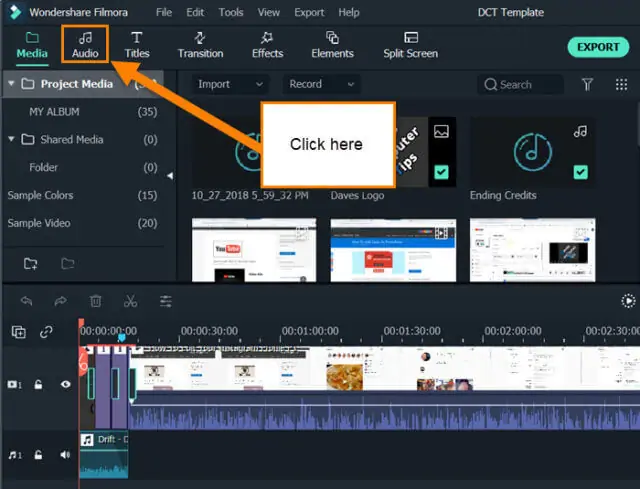Viewport: 640px width, 489px height.
Task: Toggle the auto ripple link icon
Action: point(46,331)
